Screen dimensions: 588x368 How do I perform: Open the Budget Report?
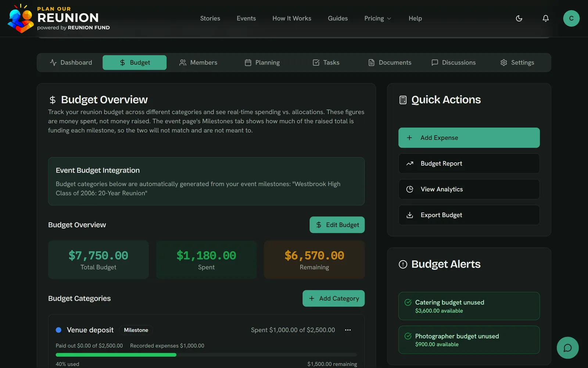[x=469, y=163]
